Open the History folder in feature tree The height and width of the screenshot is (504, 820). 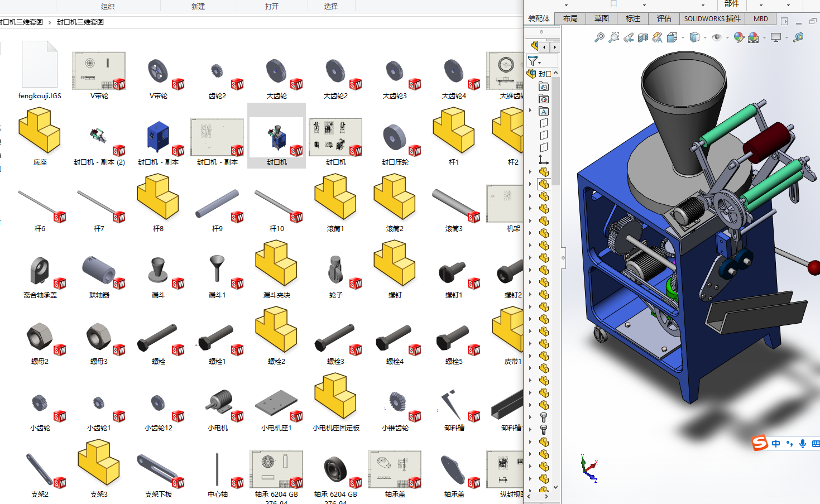544,87
